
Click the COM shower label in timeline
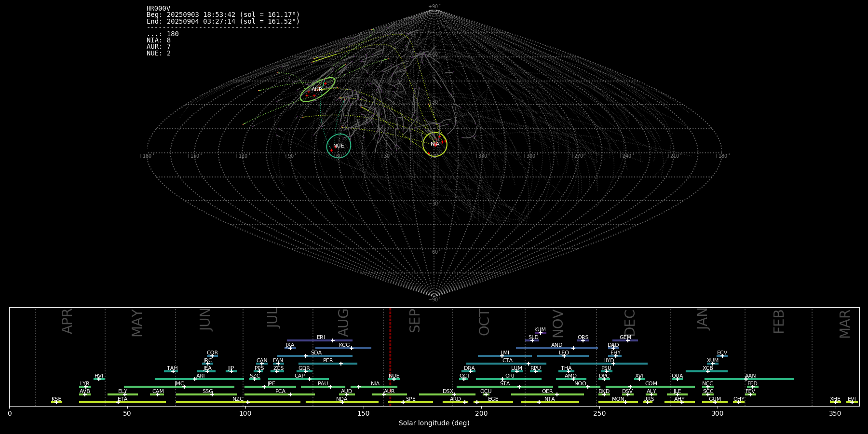tap(651, 383)
